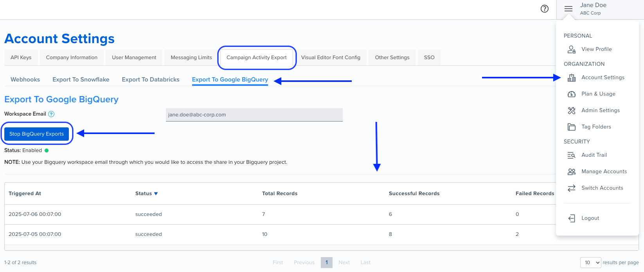
Task: Go to the First results page
Action: (x=278, y=263)
